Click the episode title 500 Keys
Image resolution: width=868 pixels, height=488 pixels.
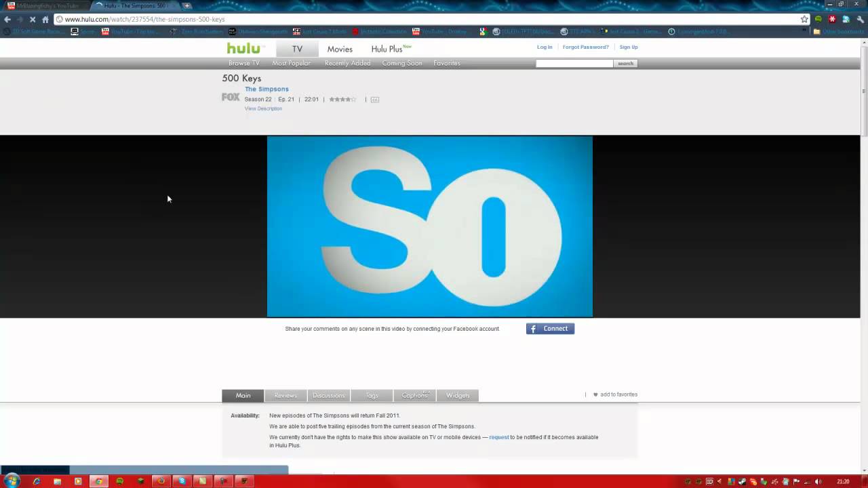pos(241,78)
